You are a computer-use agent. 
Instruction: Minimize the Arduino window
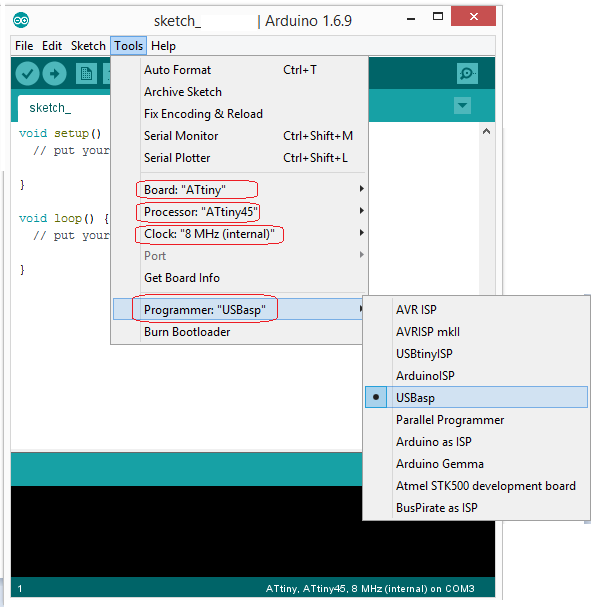[411, 18]
